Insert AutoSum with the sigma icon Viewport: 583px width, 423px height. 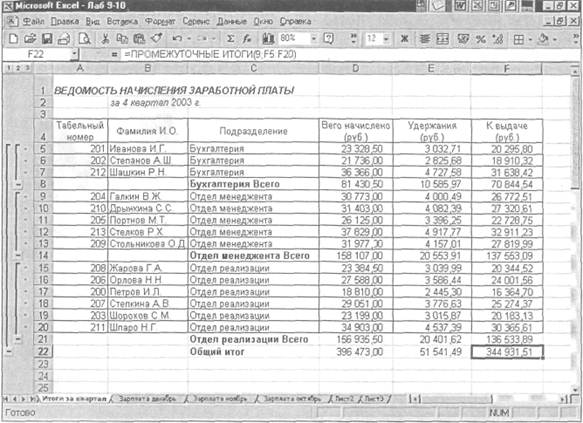point(230,39)
